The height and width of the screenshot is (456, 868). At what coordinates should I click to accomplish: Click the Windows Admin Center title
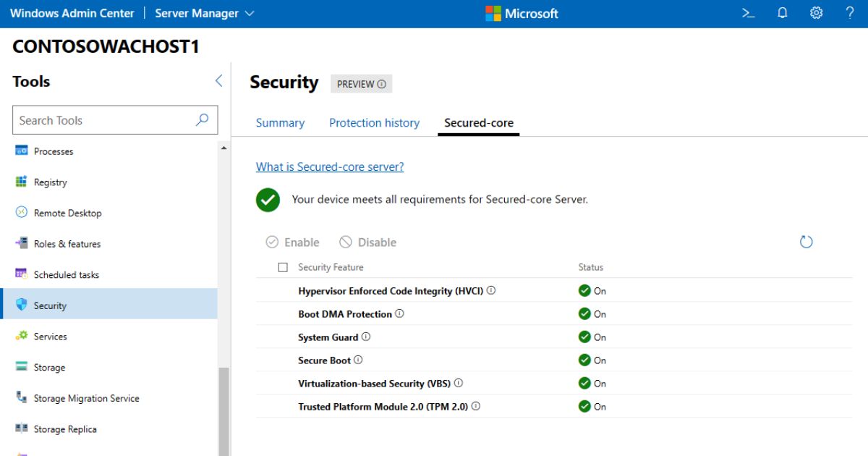(72, 13)
